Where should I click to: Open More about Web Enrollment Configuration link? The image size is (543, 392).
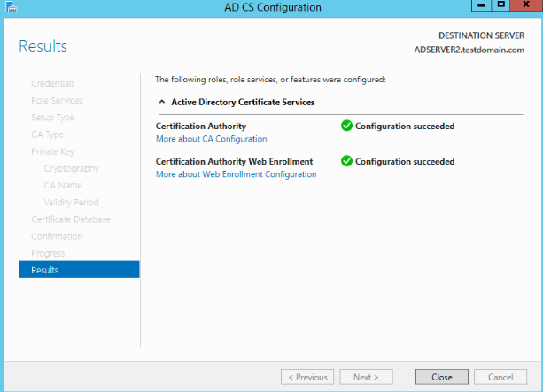237,174
